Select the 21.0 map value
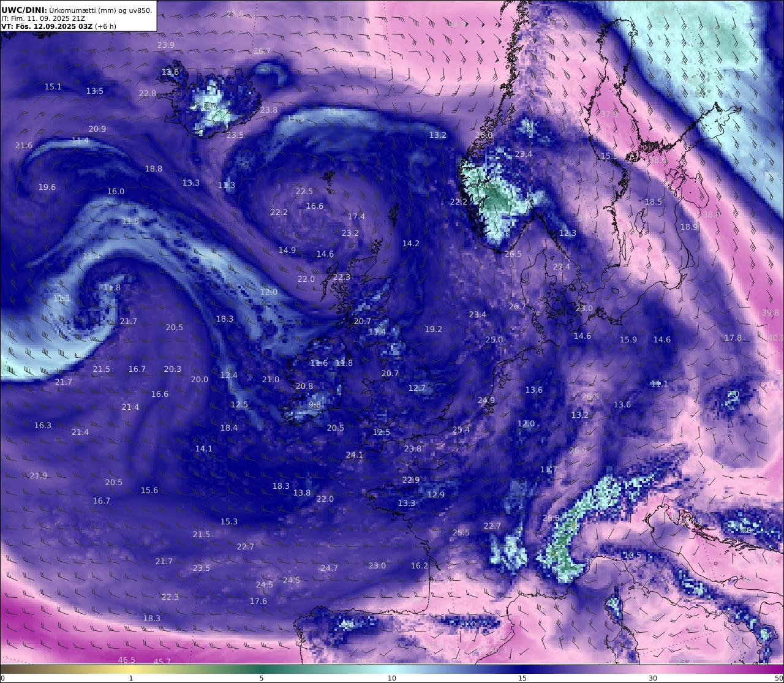784x683 pixels. click(x=271, y=380)
